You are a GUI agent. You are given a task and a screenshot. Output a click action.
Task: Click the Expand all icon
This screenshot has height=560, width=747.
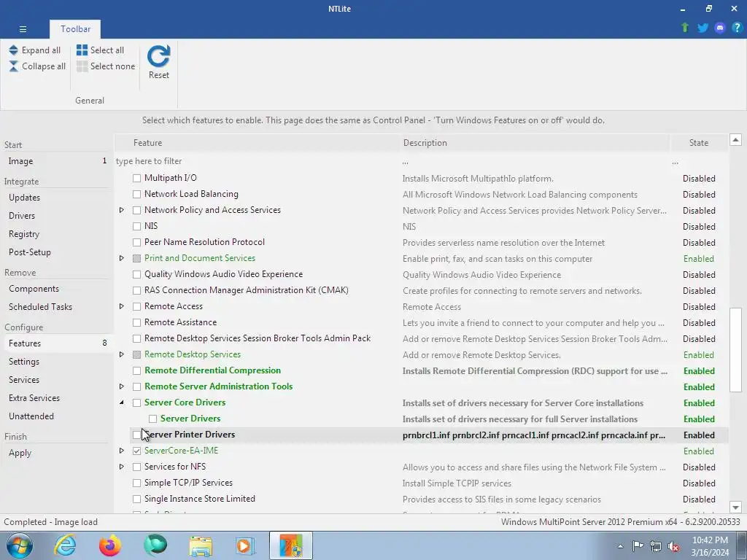[x=13, y=50]
